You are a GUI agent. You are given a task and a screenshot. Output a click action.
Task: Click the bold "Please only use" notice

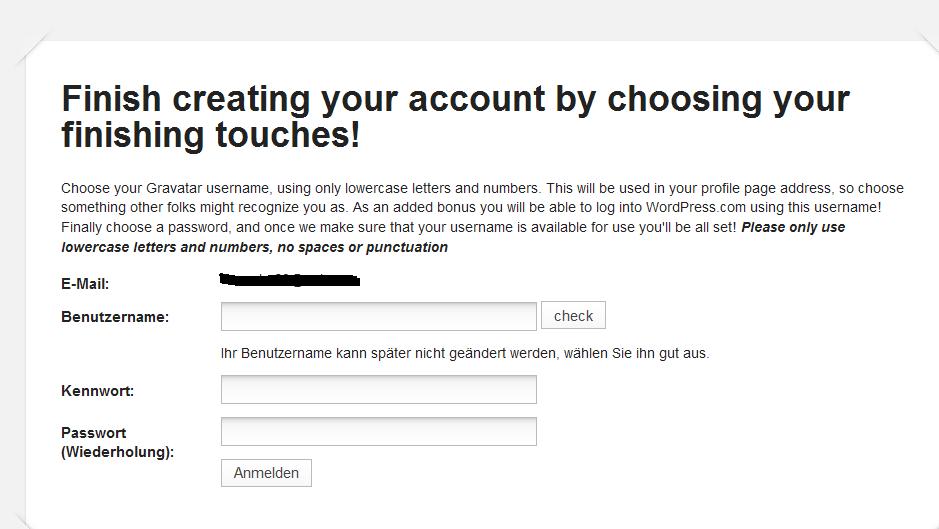tap(793, 227)
